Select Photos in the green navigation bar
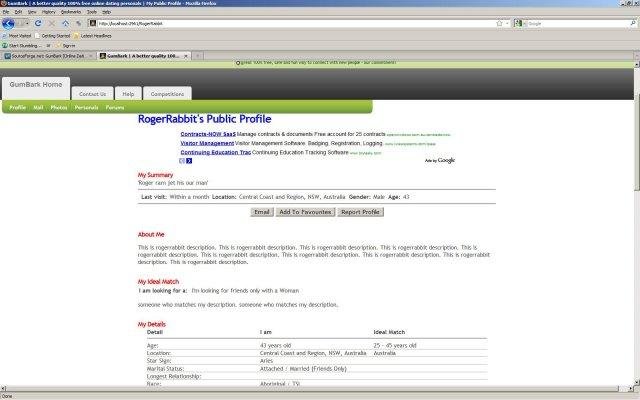The height and width of the screenshot is (400, 640). point(59,107)
